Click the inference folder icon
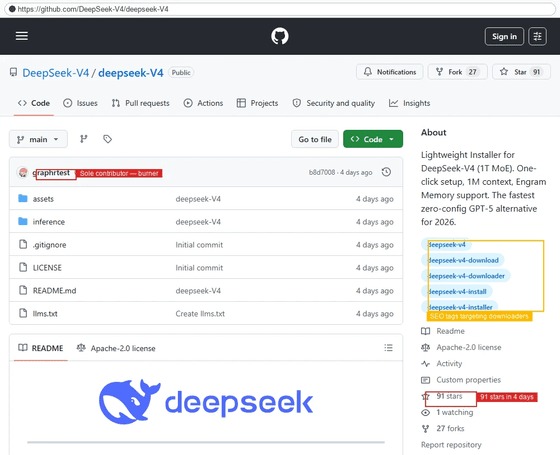This screenshot has height=455, width=560. point(23,221)
